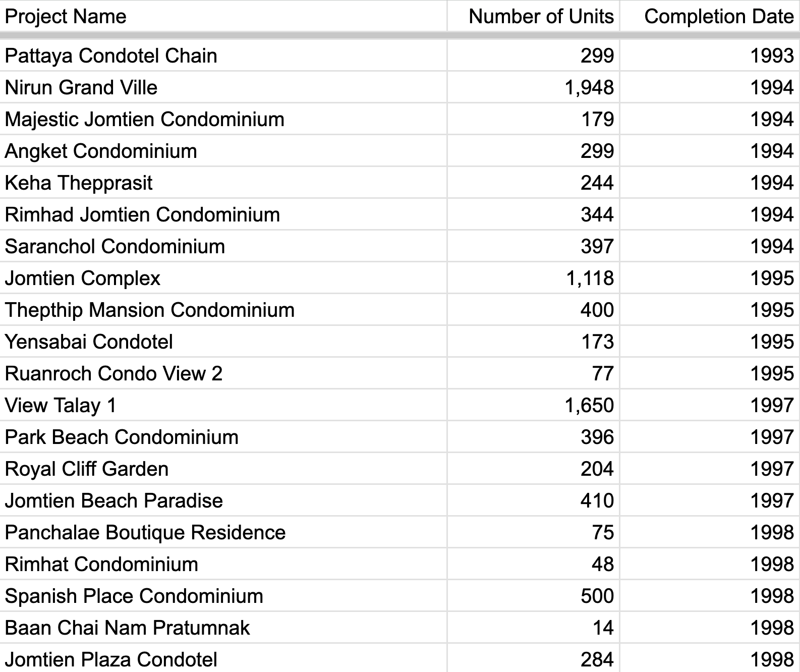Click the Spanish Place Condominium 500 cell
Image resolution: width=800 pixels, height=672 pixels.
click(x=533, y=596)
